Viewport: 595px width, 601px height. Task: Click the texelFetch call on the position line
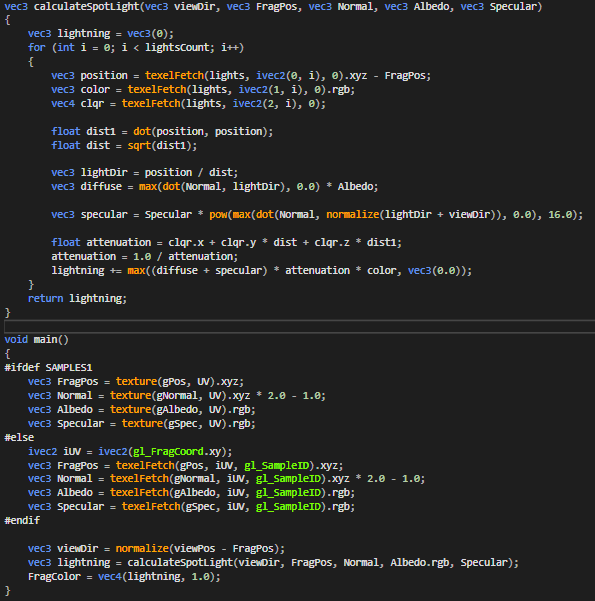174,76
